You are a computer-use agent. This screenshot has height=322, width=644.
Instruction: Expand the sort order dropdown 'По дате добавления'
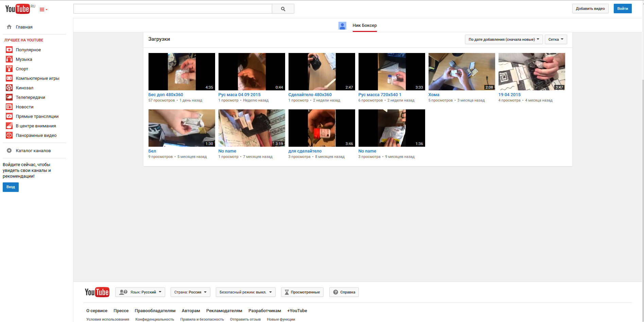(503, 39)
